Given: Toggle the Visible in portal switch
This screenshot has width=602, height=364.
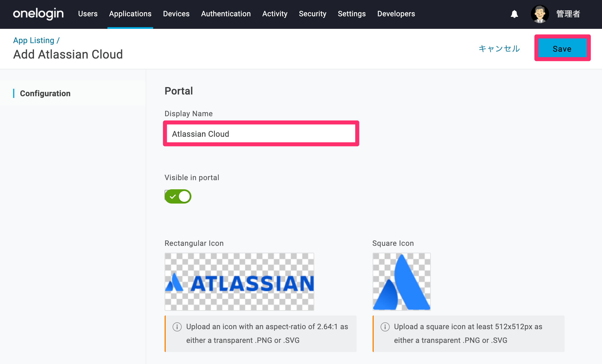Looking at the screenshot, I should point(178,196).
